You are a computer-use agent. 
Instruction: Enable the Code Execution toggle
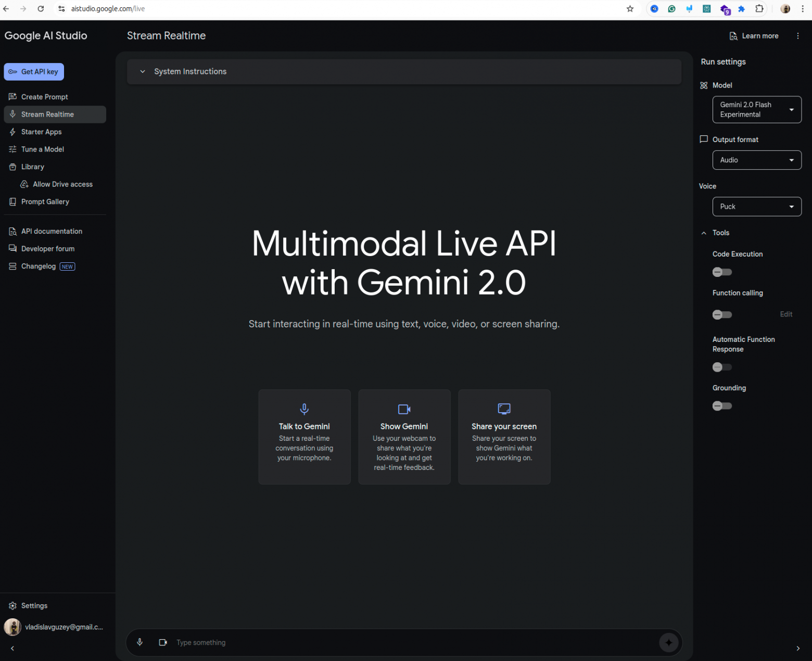coord(722,272)
